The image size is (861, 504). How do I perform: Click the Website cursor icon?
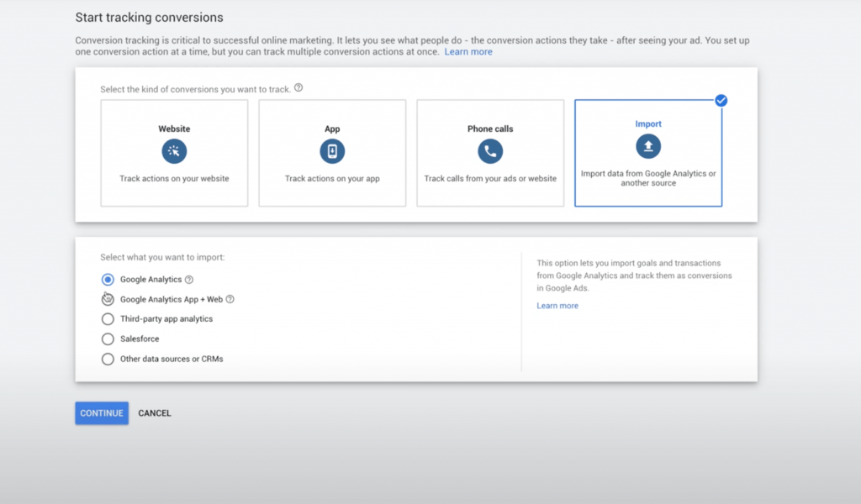pyautogui.click(x=174, y=151)
